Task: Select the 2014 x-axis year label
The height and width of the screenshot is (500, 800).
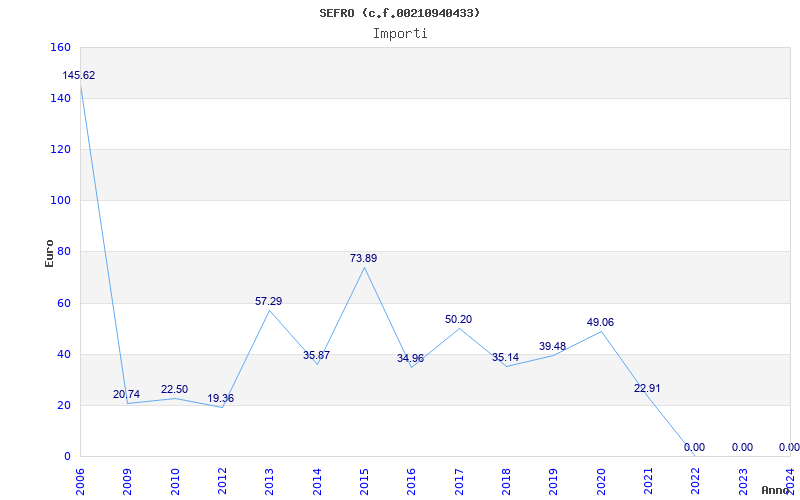Action: pos(317,481)
